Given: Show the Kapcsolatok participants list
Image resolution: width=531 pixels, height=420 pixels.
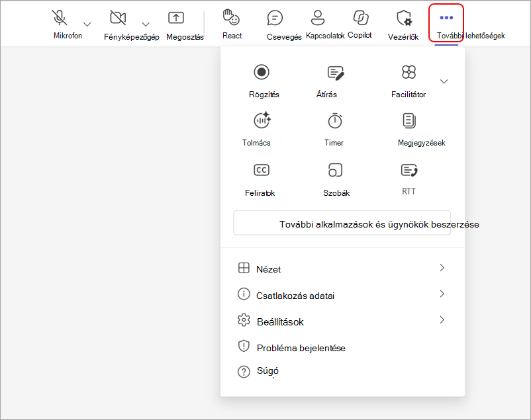Looking at the screenshot, I should (x=318, y=18).
